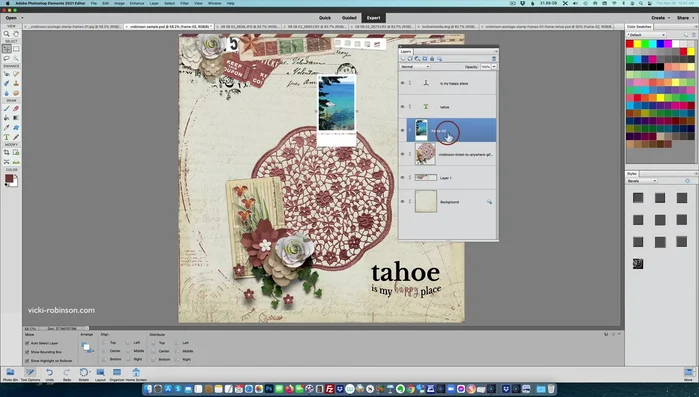The image size is (699, 397).
Task: Hide the Background layer
Action: 403,201
